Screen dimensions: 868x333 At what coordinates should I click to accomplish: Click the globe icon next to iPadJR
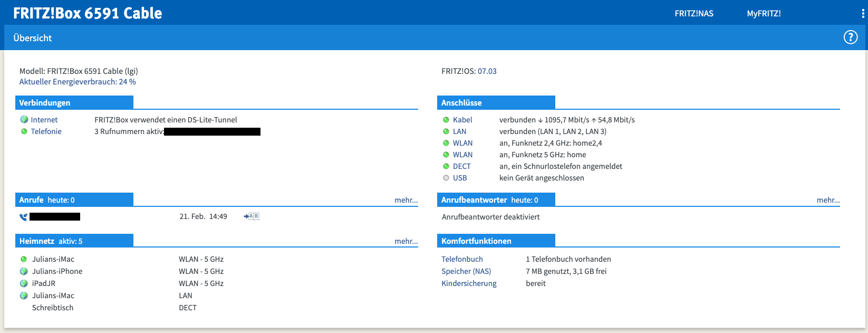(24, 283)
